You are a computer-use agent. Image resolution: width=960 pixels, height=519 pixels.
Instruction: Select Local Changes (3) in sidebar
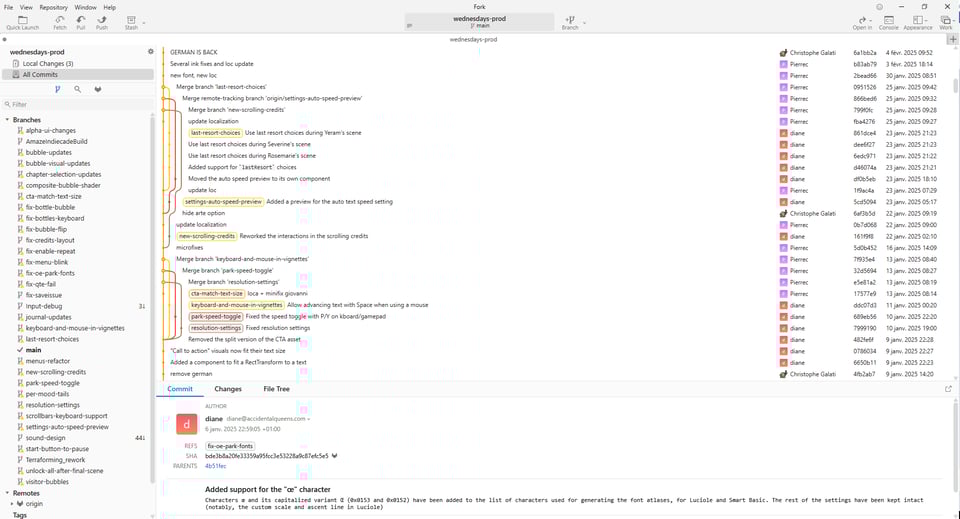[x=78, y=64]
